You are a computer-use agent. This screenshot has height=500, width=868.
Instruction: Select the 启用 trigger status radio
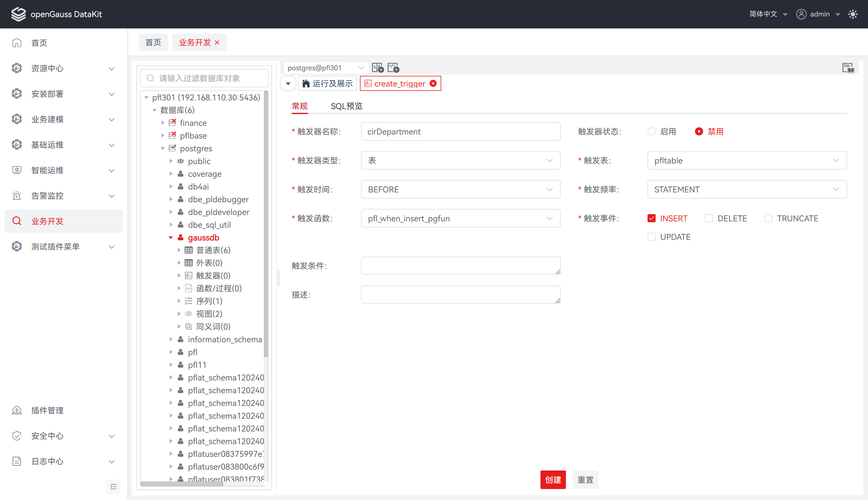651,132
